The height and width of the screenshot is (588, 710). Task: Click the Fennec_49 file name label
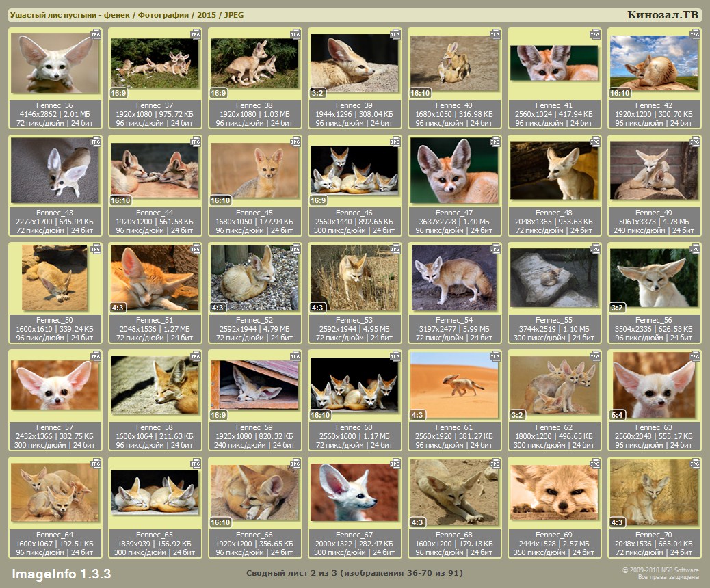point(654,213)
